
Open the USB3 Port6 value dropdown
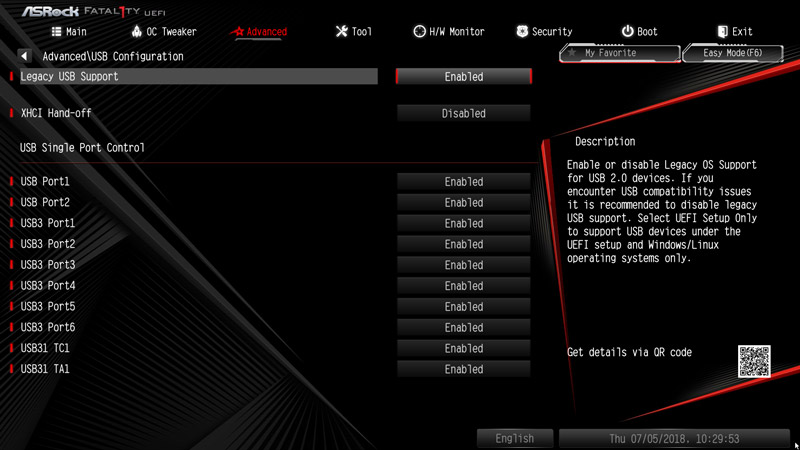(x=464, y=327)
